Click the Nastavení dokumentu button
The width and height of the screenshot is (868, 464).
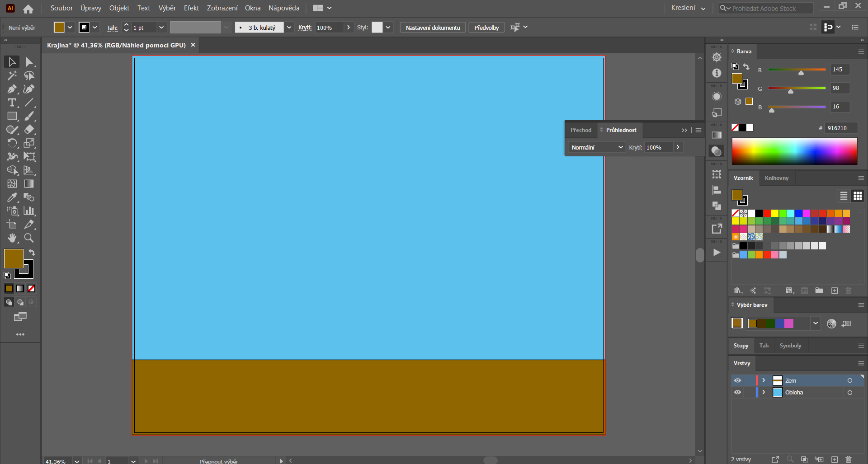[432, 27]
